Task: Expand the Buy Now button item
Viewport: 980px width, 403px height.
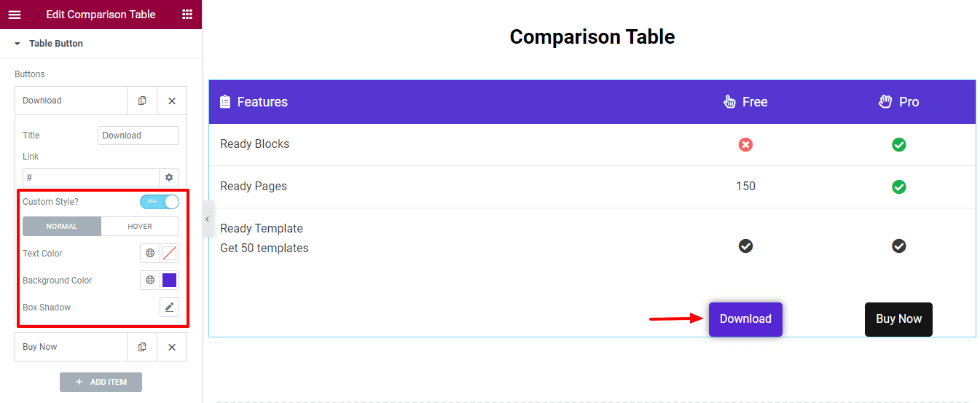Action: pos(70,347)
